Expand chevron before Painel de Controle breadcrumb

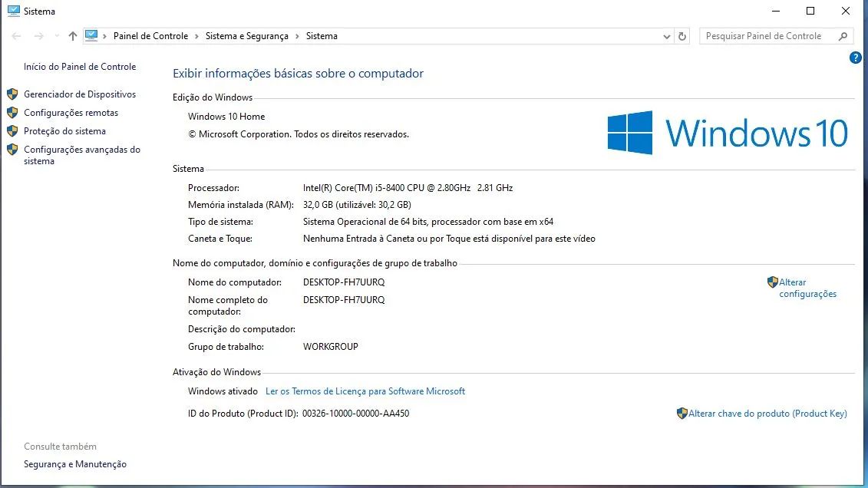pos(104,36)
